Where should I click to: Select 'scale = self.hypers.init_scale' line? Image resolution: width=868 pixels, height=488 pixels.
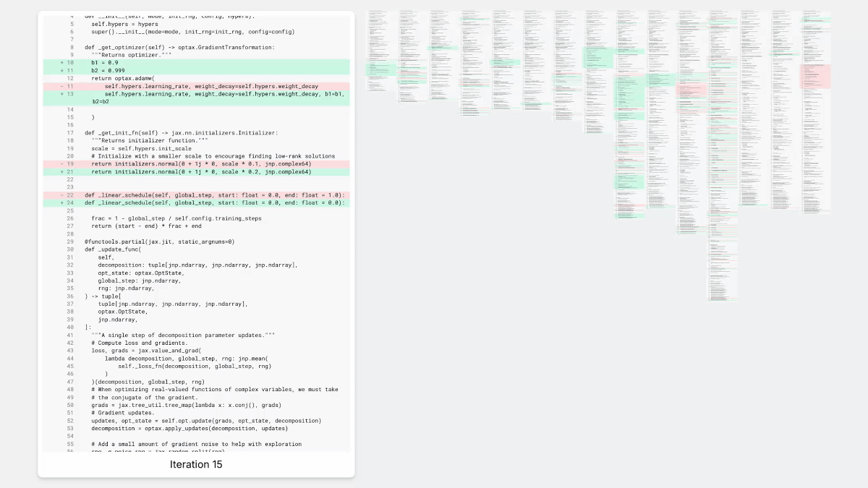click(x=141, y=148)
